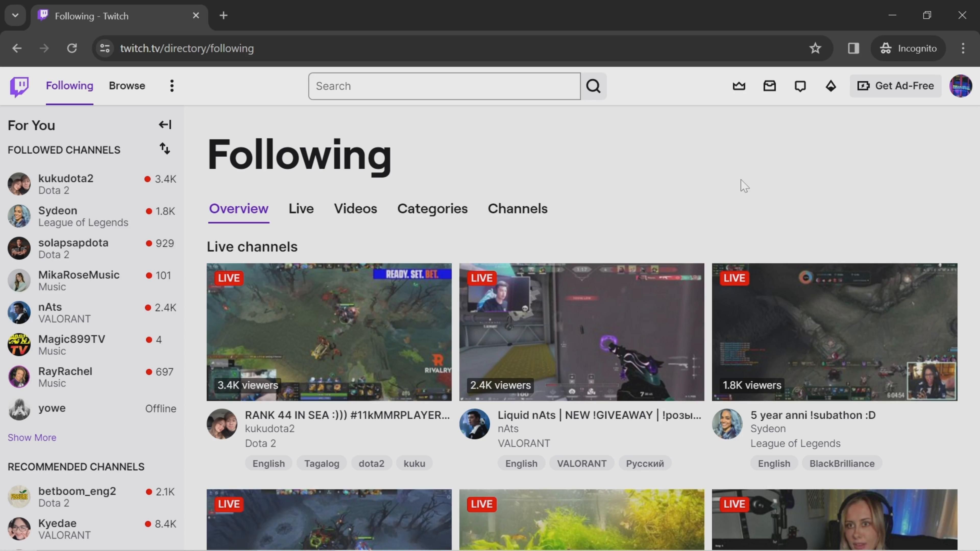Image resolution: width=980 pixels, height=551 pixels.
Task: Open the notifications inbox icon
Action: click(769, 86)
